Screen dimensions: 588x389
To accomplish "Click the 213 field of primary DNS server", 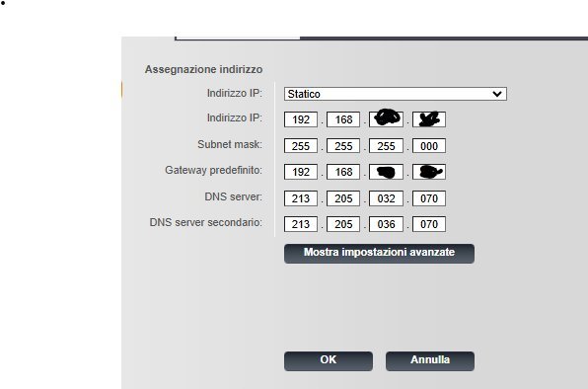I will 301,198.
